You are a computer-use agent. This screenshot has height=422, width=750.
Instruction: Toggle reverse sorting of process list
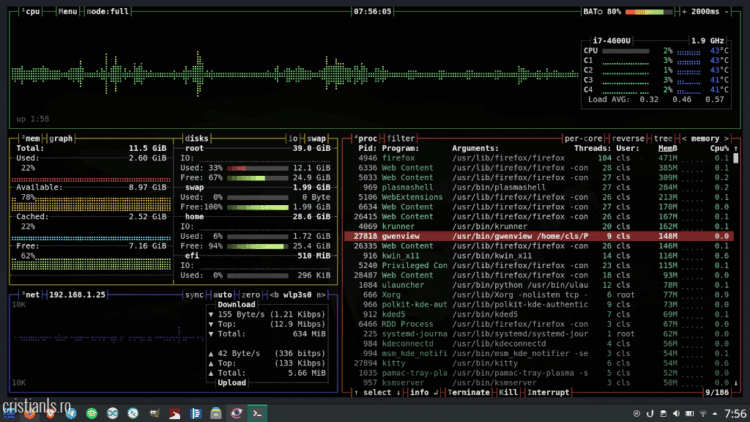[627, 138]
